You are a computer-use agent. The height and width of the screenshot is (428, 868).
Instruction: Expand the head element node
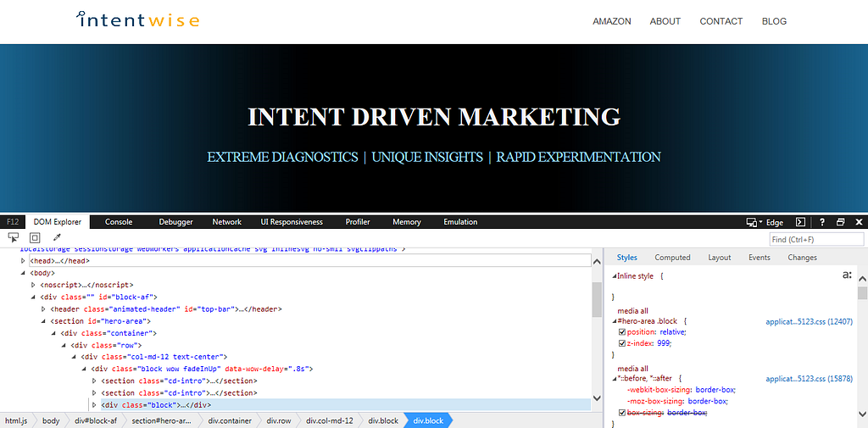click(x=24, y=261)
